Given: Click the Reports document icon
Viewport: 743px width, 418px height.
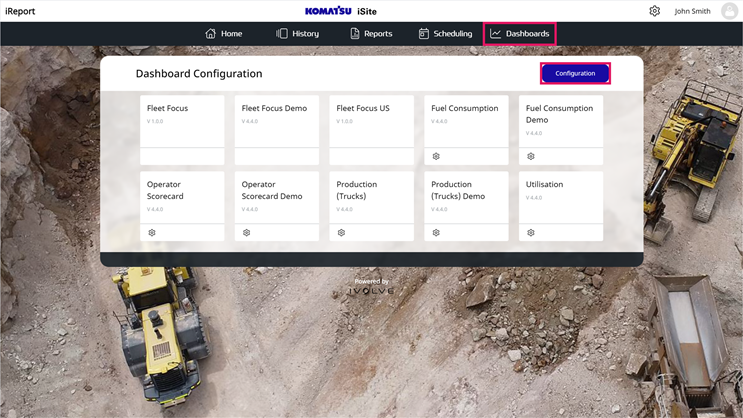Looking at the screenshot, I should pos(354,34).
